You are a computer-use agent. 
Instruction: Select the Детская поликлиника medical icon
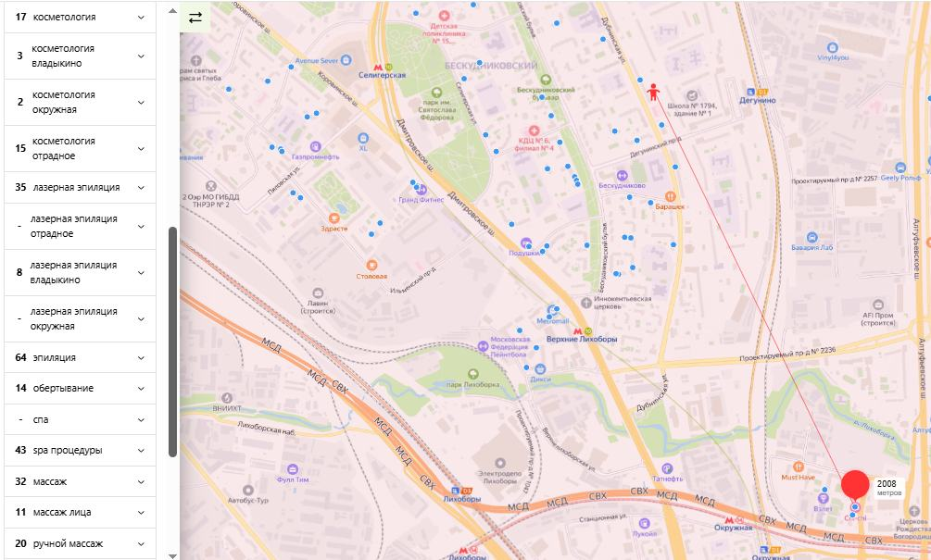[x=444, y=16]
